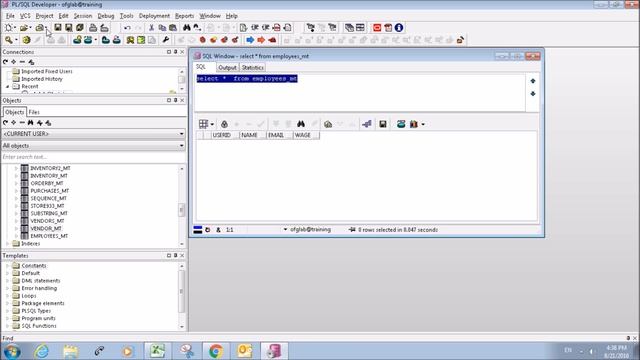Click the Paste clipboard icon
This screenshot has width=640, height=360.
click(173, 28)
